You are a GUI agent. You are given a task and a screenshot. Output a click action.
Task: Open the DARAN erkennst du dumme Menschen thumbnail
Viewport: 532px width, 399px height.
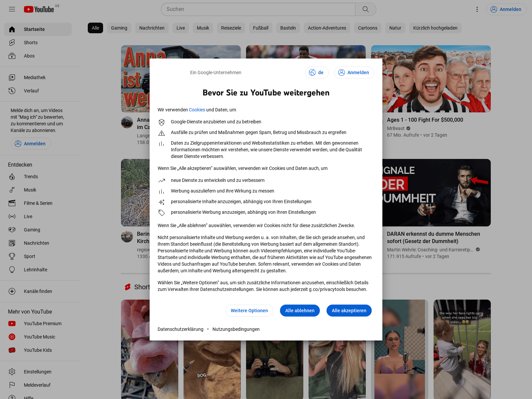point(437,193)
